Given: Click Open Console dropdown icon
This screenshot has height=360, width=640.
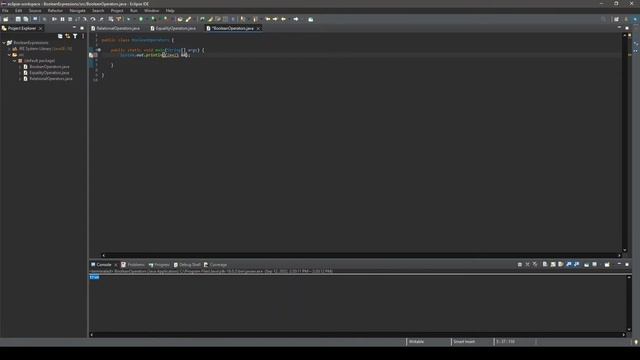Looking at the screenshot, I should pos(607,264).
